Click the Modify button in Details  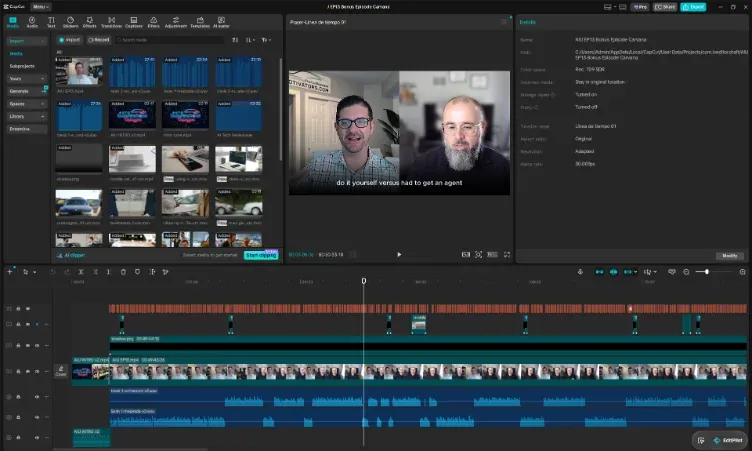click(729, 256)
